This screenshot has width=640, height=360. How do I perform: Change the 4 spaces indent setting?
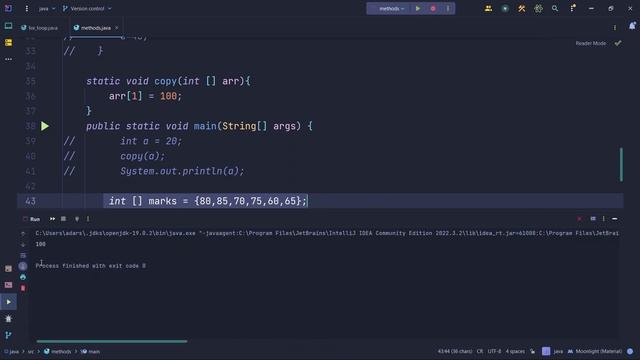[515, 351]
